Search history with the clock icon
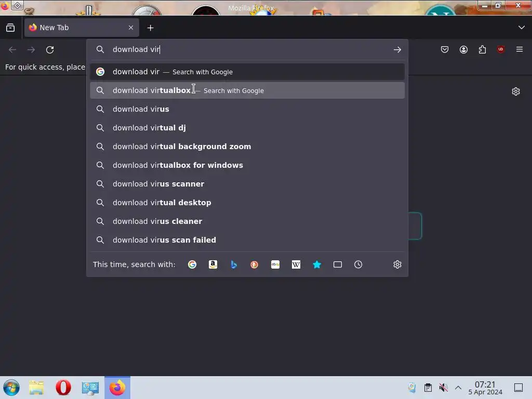 (358, 264)
